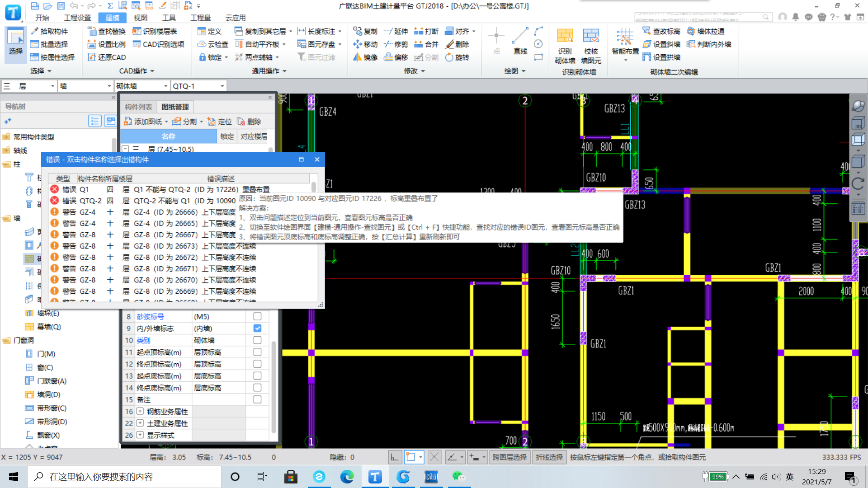
Task: Click the 删除 delete tool in ribbon
Action: tap(458, 44)
